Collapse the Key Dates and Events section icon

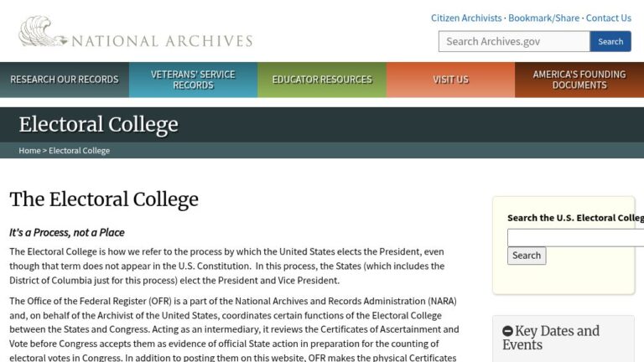click(x=507, y=331)
